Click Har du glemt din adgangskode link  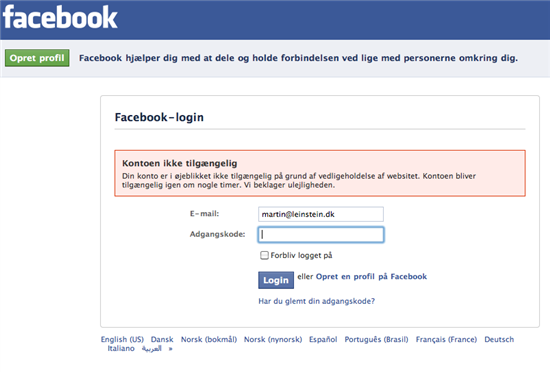point(316,301)
